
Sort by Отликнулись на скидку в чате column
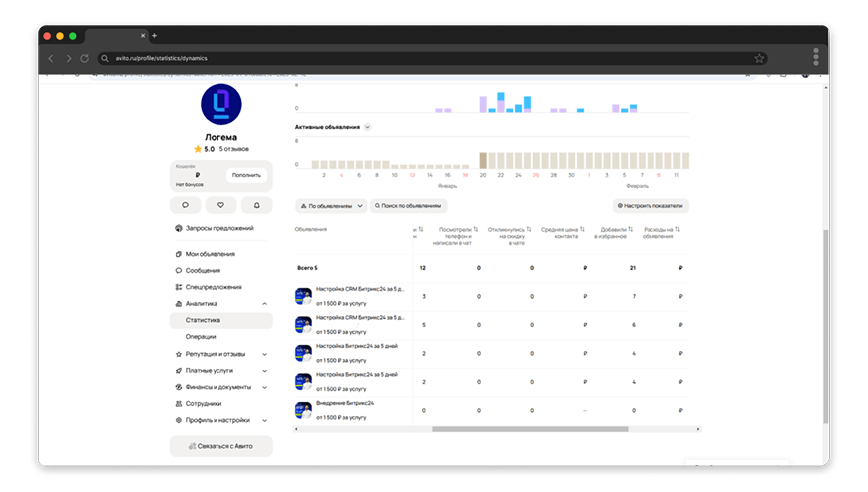509,236
